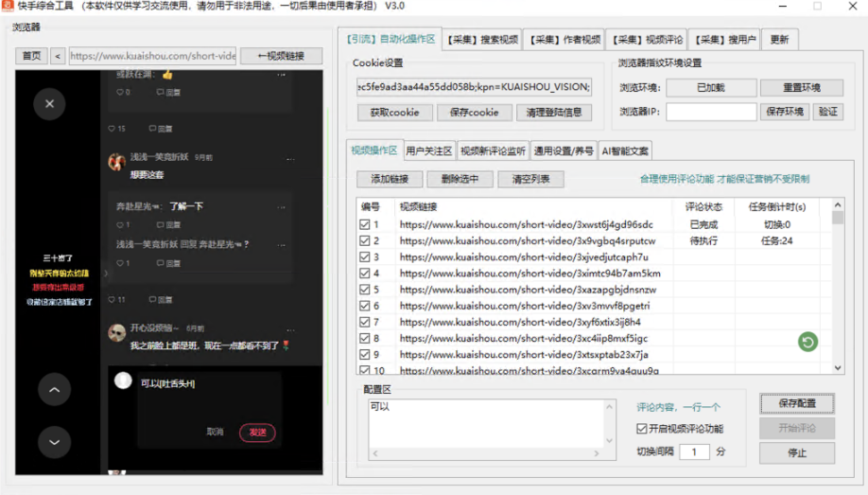Toggle checkbox for video row 8
Viewport: 868px width, 495px height.
pyautogui.click(x=364, y=338)
